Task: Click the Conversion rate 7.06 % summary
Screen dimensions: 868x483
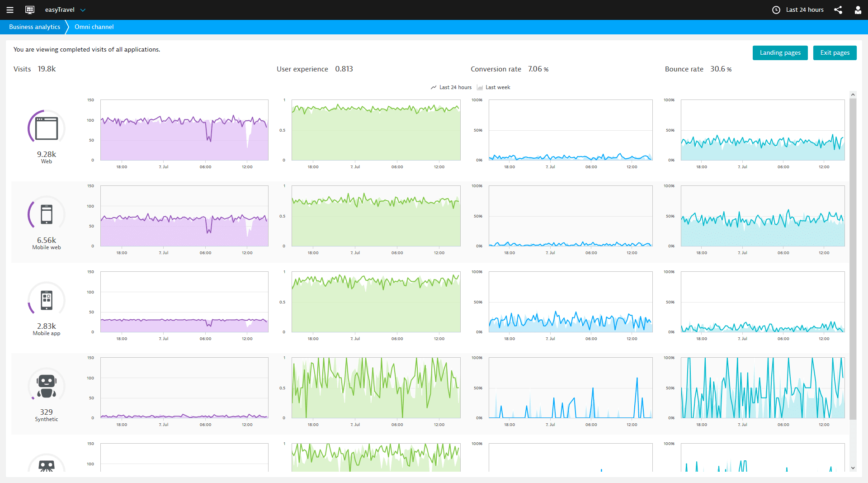Action: 509,69
